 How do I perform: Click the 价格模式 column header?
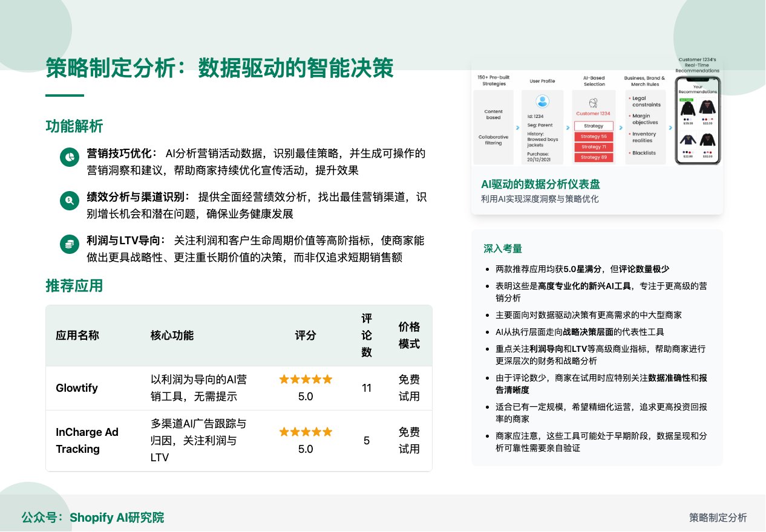click(409, 336)
